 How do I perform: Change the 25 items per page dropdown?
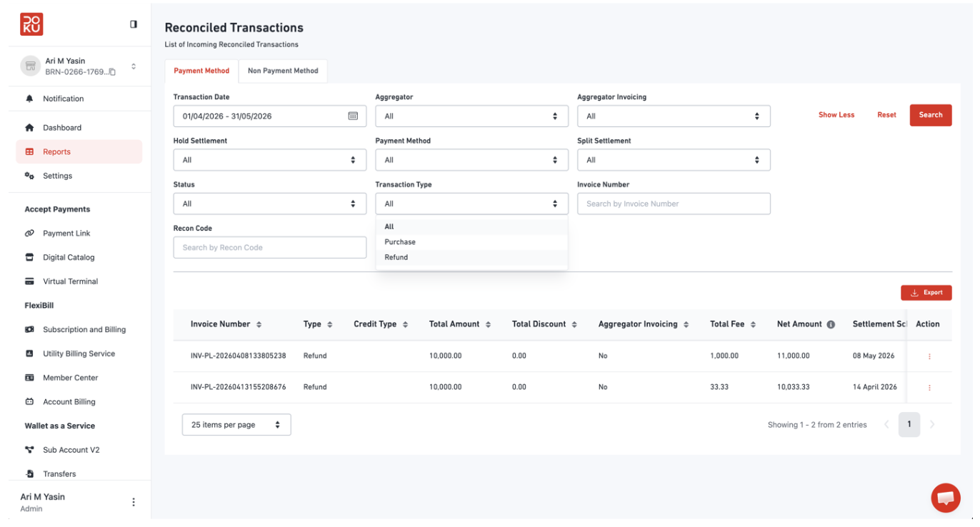(x=236, y=425)
